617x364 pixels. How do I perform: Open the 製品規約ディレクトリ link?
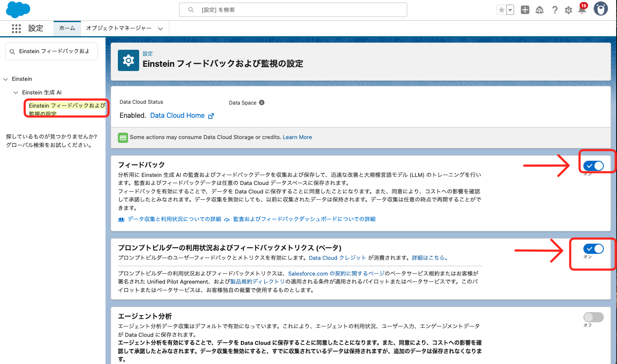tap(257, 282)
